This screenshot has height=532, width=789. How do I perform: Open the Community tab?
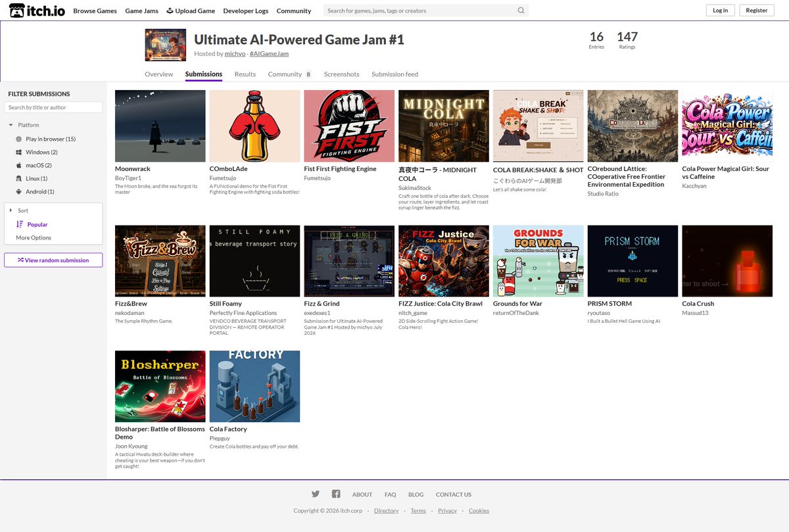click(290, 74)
